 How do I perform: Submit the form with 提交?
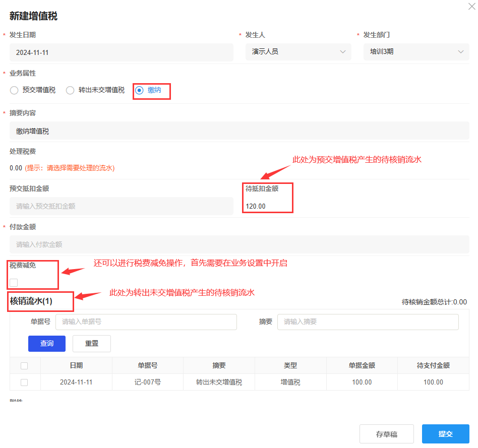[x=445, y=434]
